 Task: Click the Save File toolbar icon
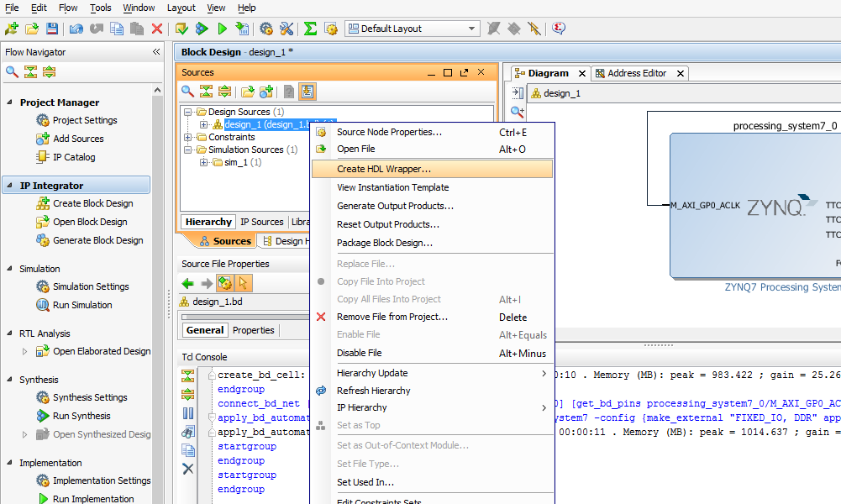(x=51, y=28)
